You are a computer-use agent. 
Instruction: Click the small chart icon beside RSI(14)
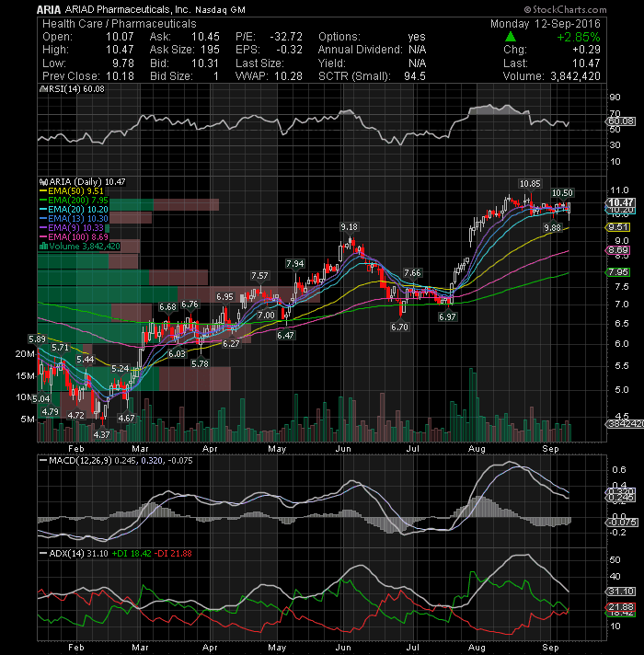(41, 89)
